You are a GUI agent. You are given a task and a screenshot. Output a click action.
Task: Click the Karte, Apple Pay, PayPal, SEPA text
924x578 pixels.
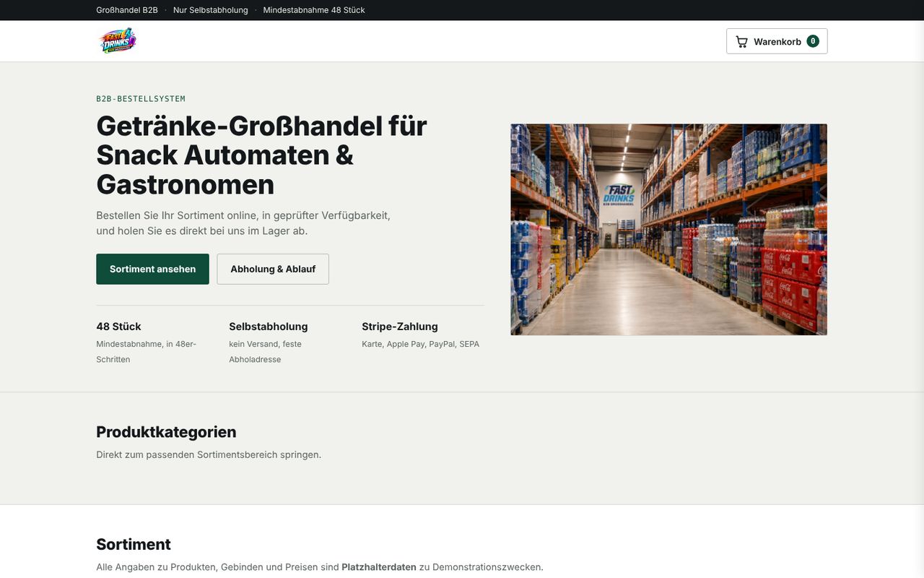(x=421, y=344)
